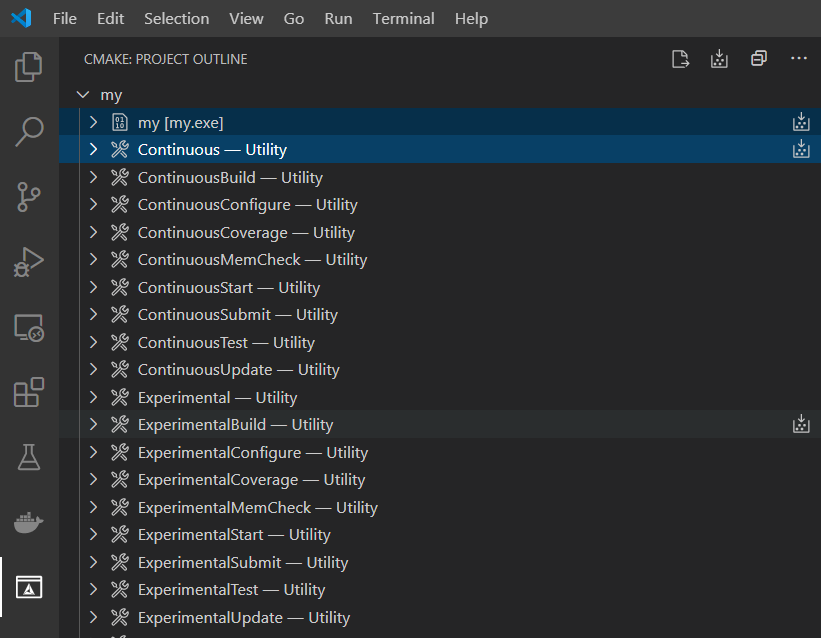The width and height of the screenshot is (821, 638).
Task: Select 'ExperimentalBuild — Utility' row text
Action: pyautogui.click(x=236, y=425)
